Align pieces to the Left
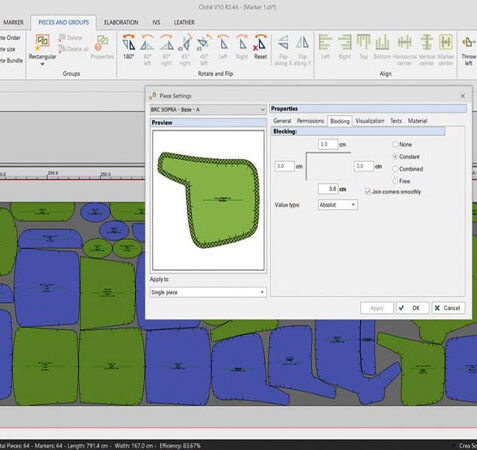The width and height of the screenshot is (477, 450). pyautogui.click(x=325, y=47)
